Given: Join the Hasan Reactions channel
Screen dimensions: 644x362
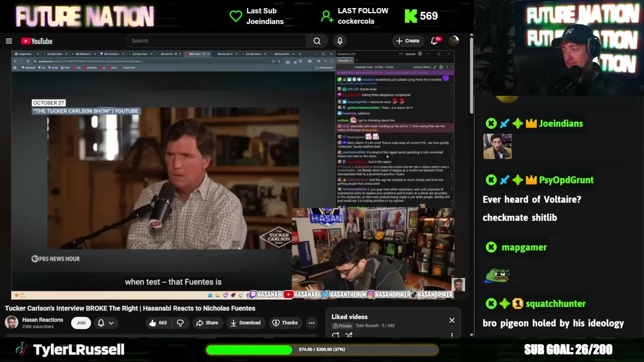Looking at the screenshot, I should [x=81, y=323].
